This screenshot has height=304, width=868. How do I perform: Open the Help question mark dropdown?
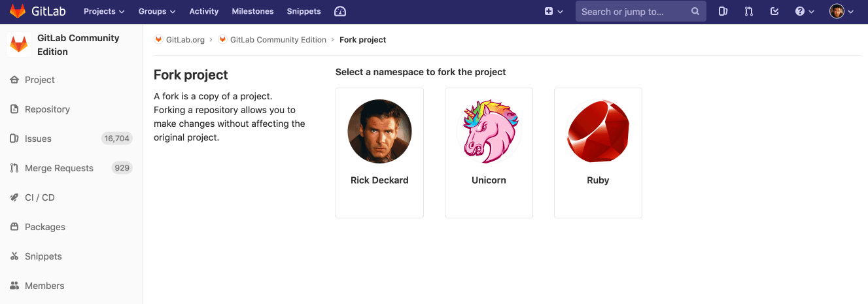804,11
